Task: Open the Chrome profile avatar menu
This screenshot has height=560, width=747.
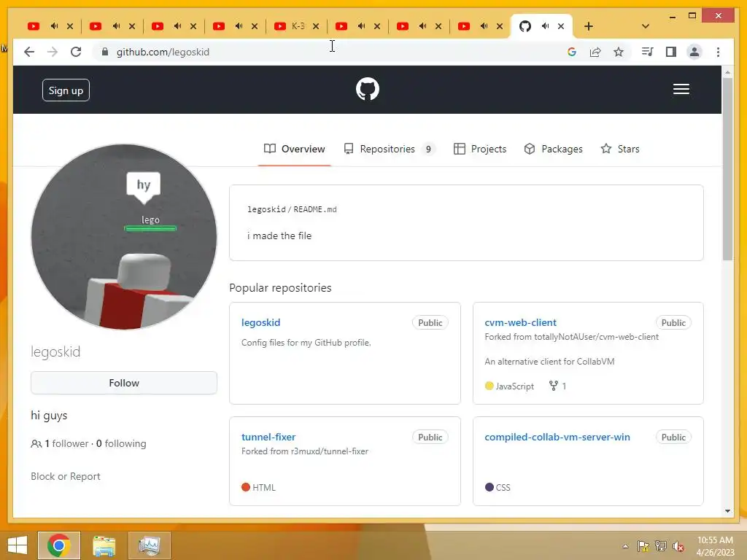Action: click(x=694, y=52)
